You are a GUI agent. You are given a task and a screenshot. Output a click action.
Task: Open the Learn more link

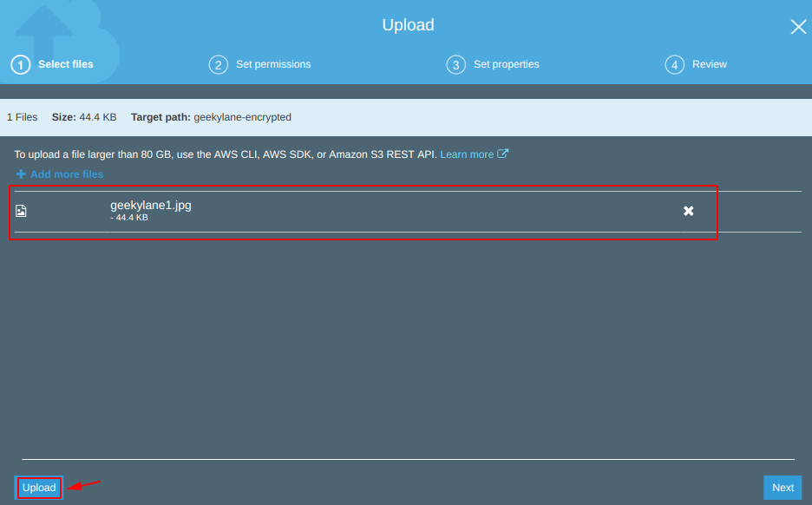pos(467,154)
